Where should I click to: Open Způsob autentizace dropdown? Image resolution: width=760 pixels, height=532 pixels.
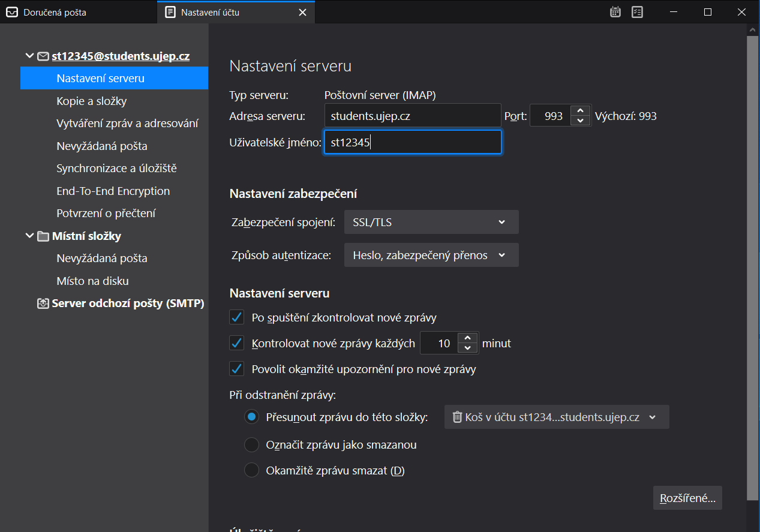431,255
